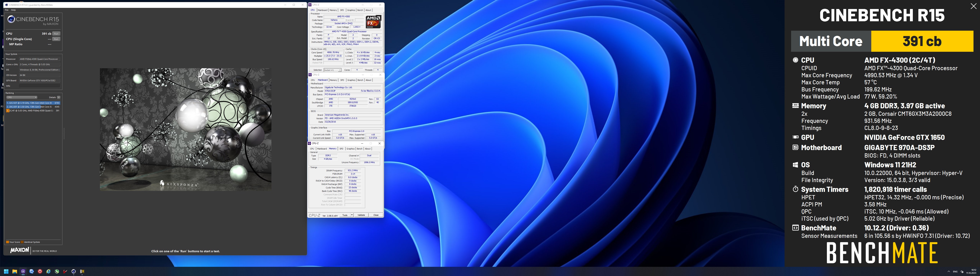
Task: Click the CAS# Latency value 8.0 clocks
Action: click(x=353, y=177)
